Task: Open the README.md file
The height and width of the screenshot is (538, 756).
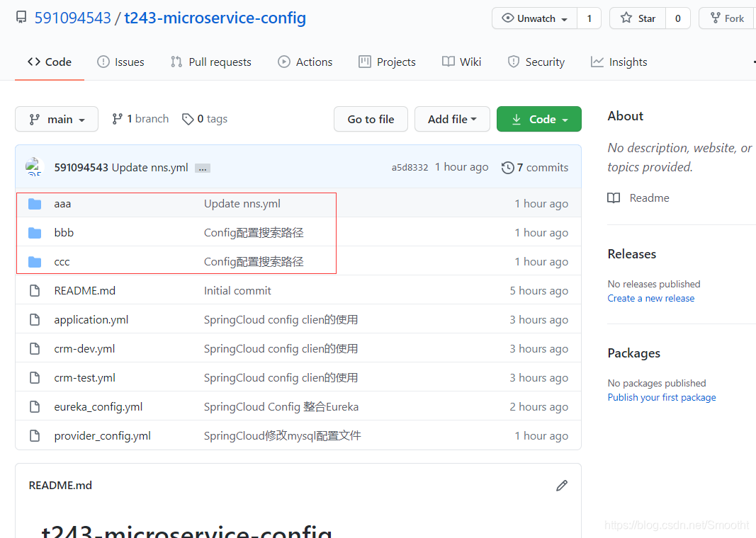Action: [x=85, y=291]
